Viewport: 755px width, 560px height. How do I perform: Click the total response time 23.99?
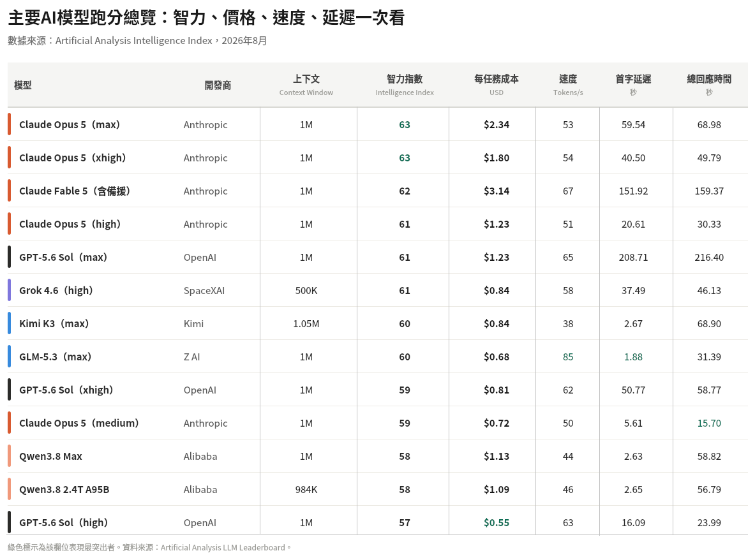tap(709, 523)
